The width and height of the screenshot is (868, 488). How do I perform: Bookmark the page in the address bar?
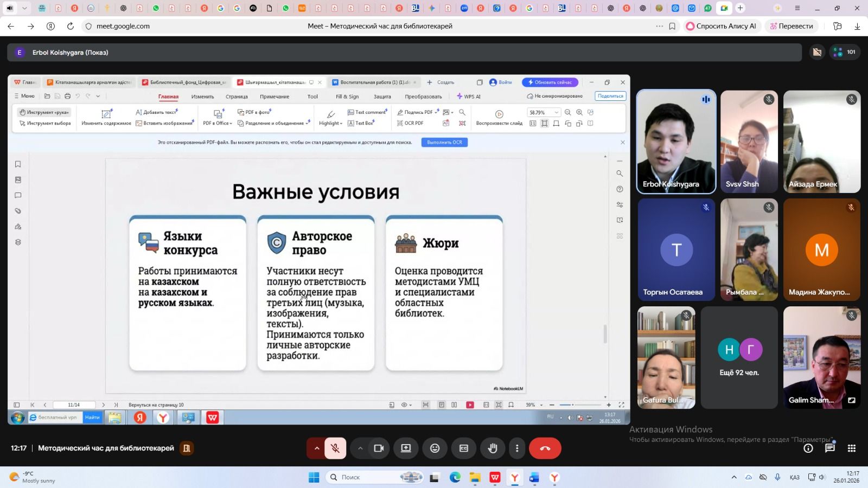(x=672, y=26)
